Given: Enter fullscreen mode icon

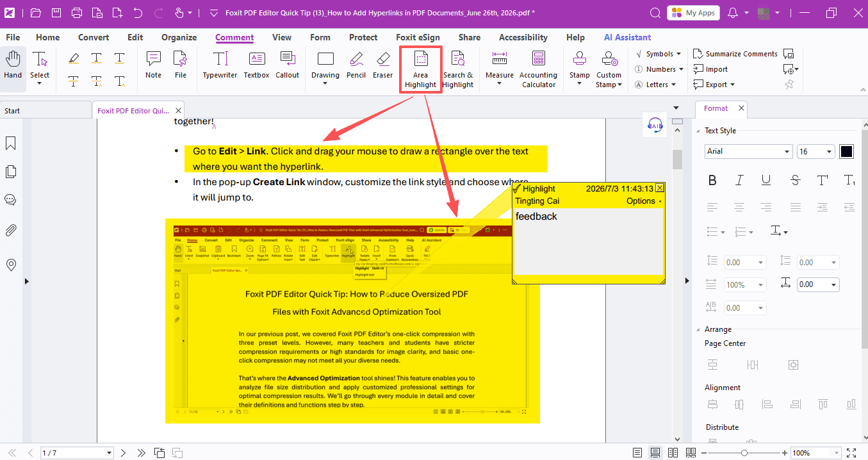Looking at the screenshot, I should [x=851, y=453].
